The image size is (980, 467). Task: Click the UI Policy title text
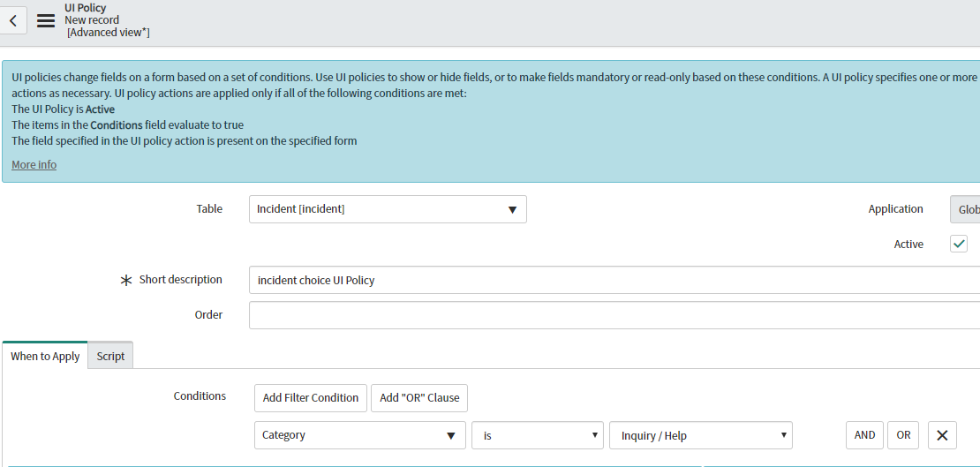(x=85, y=8)
